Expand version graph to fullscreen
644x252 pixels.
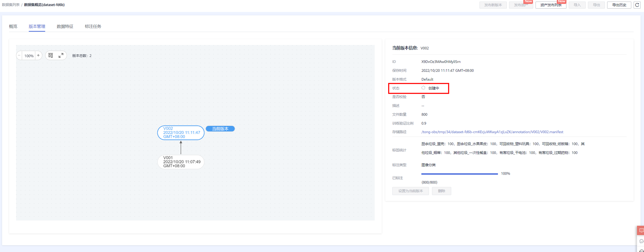coord(61,56)
